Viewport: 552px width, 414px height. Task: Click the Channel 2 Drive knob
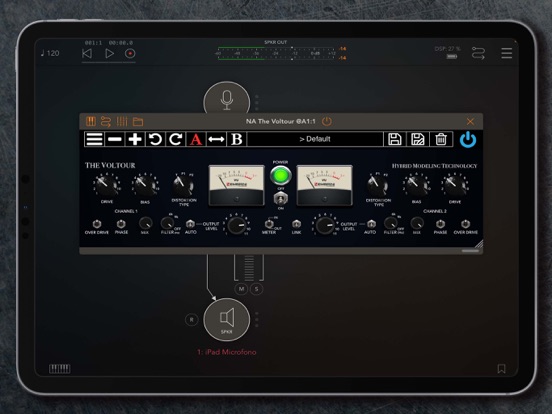(x=454, y=186)
